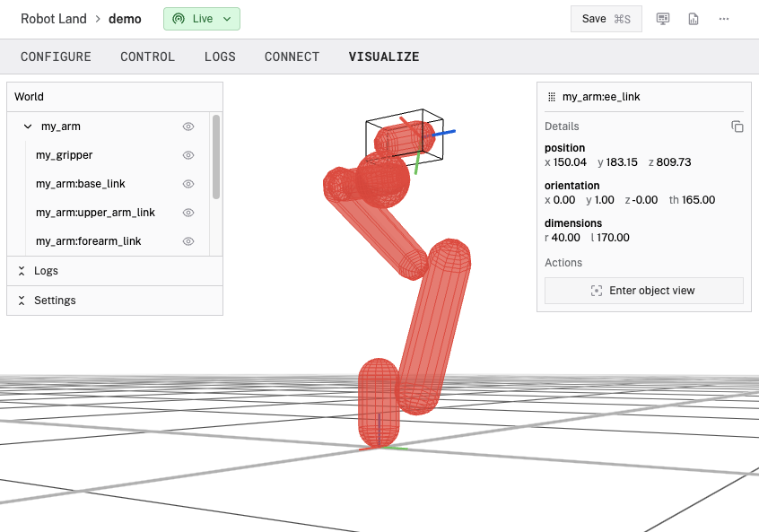759x532 pixels.
Task: Click the monitor dashboard icon in header
Action: [x=663, y=19]
